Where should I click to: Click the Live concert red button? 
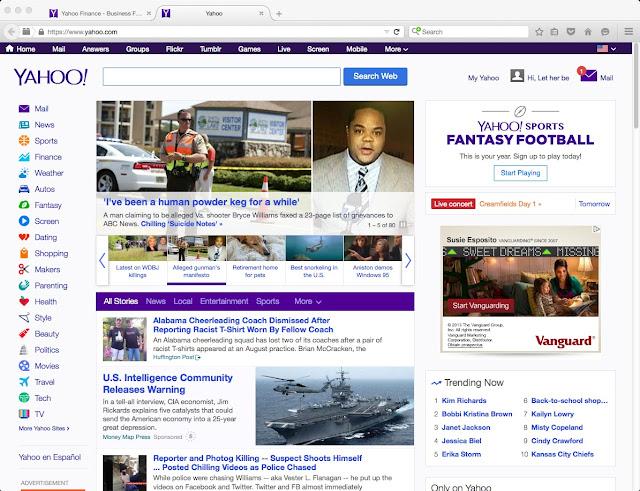coord(453,204)
